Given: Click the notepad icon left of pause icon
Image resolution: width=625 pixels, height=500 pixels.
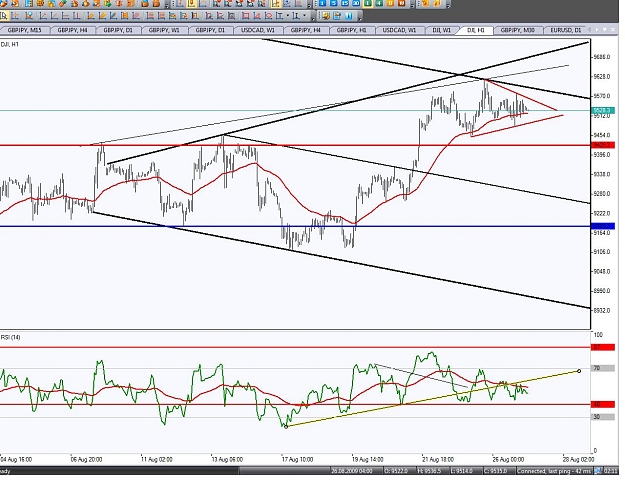Looking at the screenshot, I should [x=337, y=16].
